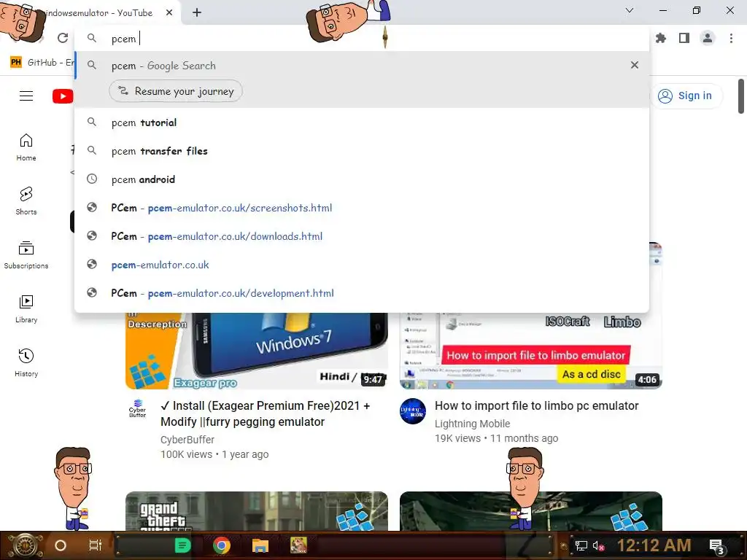Switch to Chrome in the taskbar
The image size is (747, 560).
(x=222, y=545)
